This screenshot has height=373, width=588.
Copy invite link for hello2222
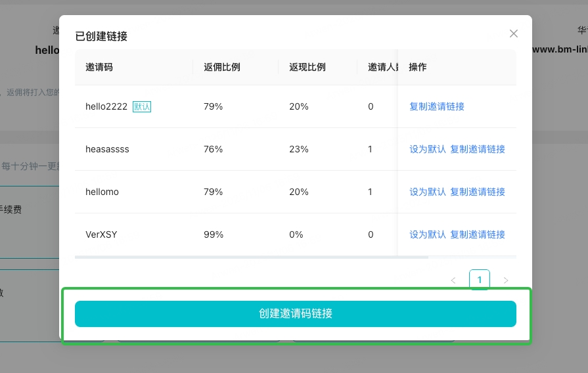(x=437, y=106)
